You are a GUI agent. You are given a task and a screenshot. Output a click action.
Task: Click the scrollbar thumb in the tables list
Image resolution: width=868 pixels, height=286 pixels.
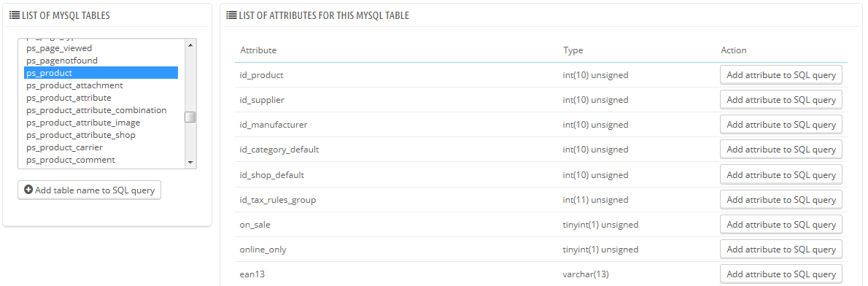pos(190,117)
